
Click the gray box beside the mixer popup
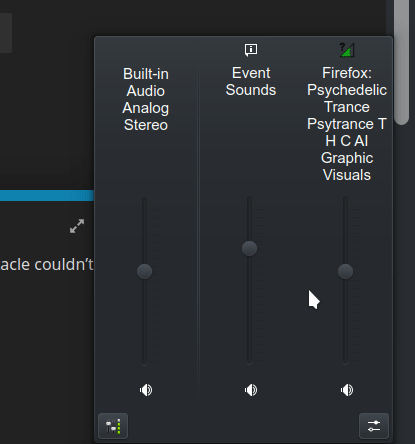[x=6, y=33]
